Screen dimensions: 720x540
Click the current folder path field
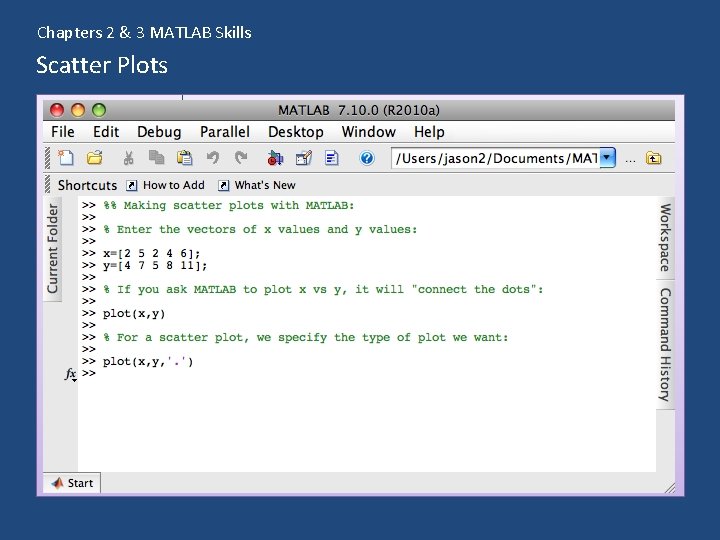pos(496,158)
